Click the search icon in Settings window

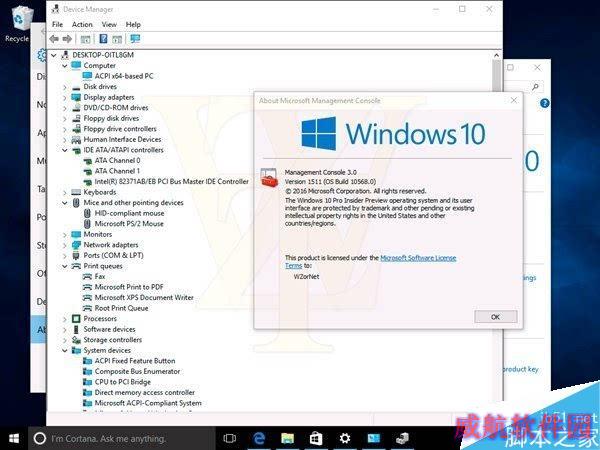[x=535, y=87]
